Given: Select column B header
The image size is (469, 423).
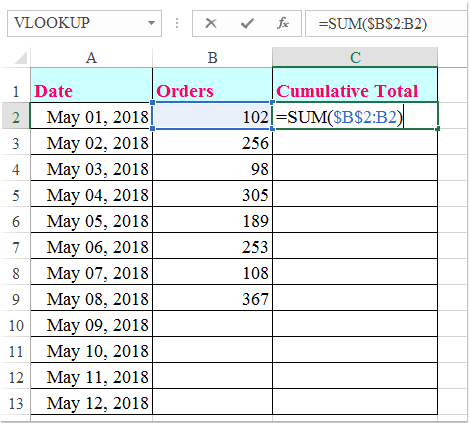Looking at the screenshot, I should 212,58.
